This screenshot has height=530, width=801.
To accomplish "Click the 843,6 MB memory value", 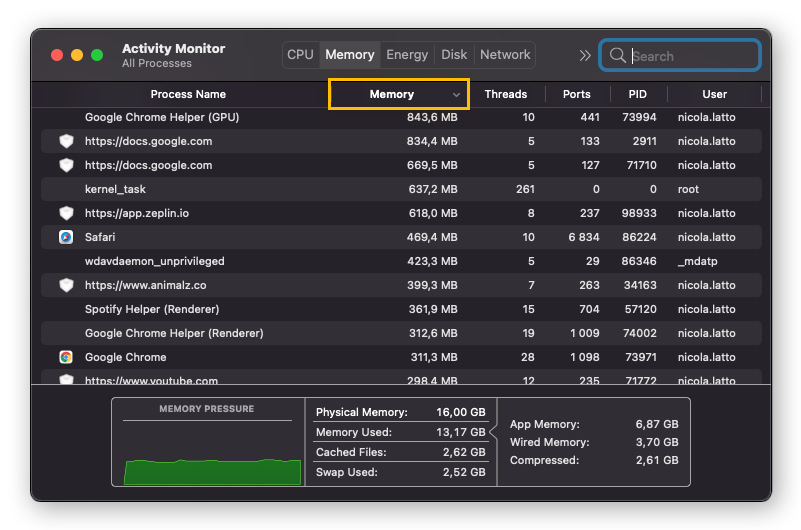I will coord(432,117).
